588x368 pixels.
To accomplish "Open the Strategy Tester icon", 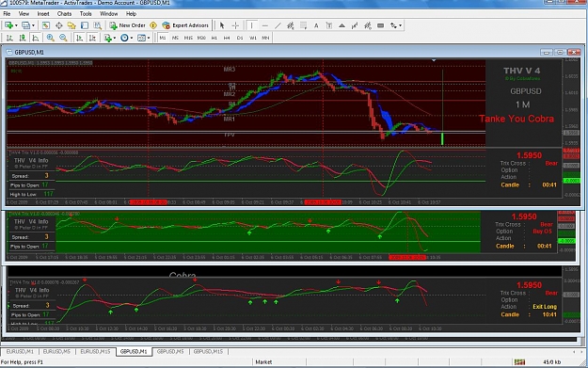I will coord(98,25).
